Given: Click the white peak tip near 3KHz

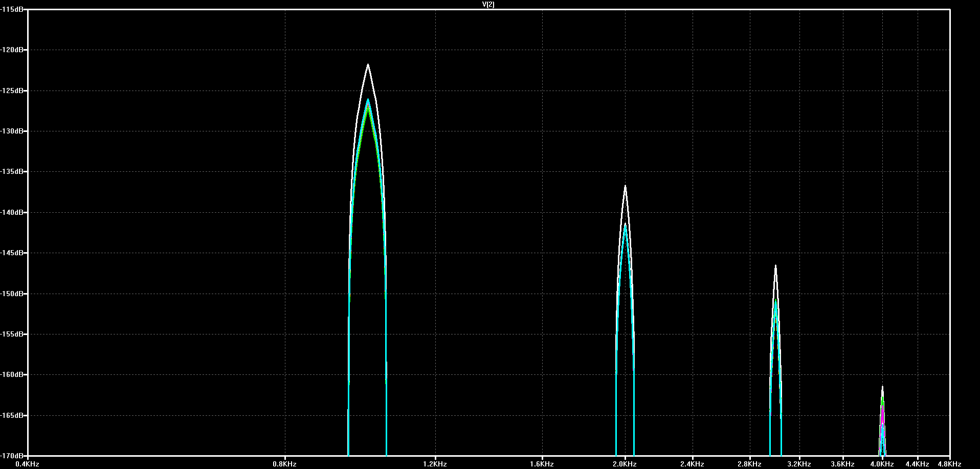Looking at the screenshot, I should (x=776, y=266).
